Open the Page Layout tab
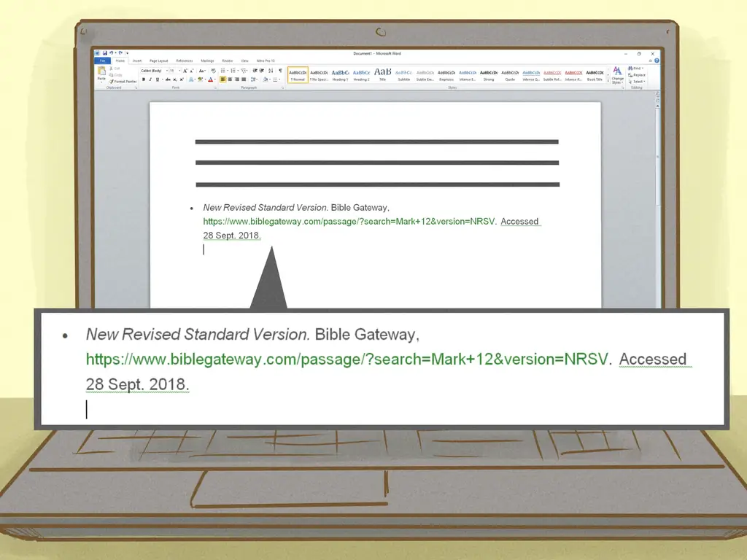 pyautogui.click(x=158, y=61)
